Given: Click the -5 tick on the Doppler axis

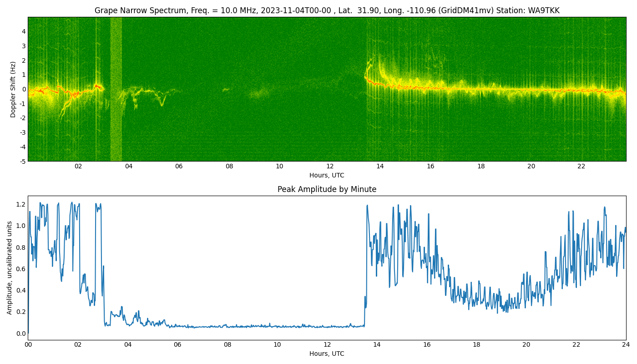Looking at the screenshot, I should pyautogui.click(x=22, y=161).
